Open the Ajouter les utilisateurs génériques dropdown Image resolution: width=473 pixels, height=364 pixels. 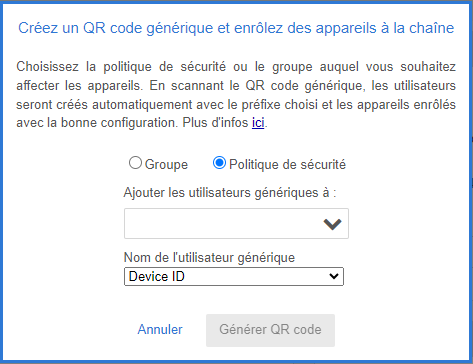[236, 224]
